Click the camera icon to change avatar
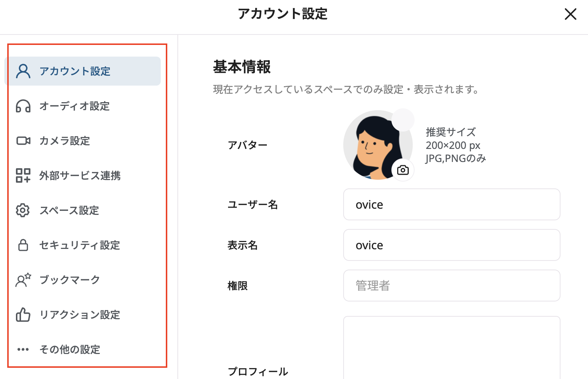Viewport: 588px width, 379px height. coord(403,169)
